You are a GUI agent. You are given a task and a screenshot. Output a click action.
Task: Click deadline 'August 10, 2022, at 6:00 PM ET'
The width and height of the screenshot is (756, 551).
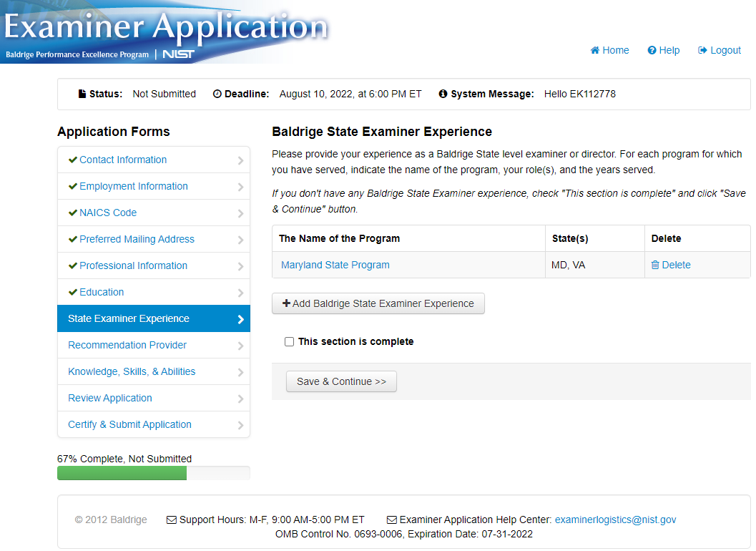(x=350, y=94)
